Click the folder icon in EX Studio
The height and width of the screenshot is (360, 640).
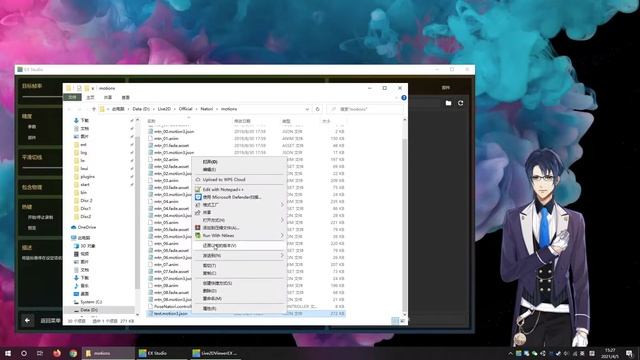pyautogui.click(x=449, y=103)
